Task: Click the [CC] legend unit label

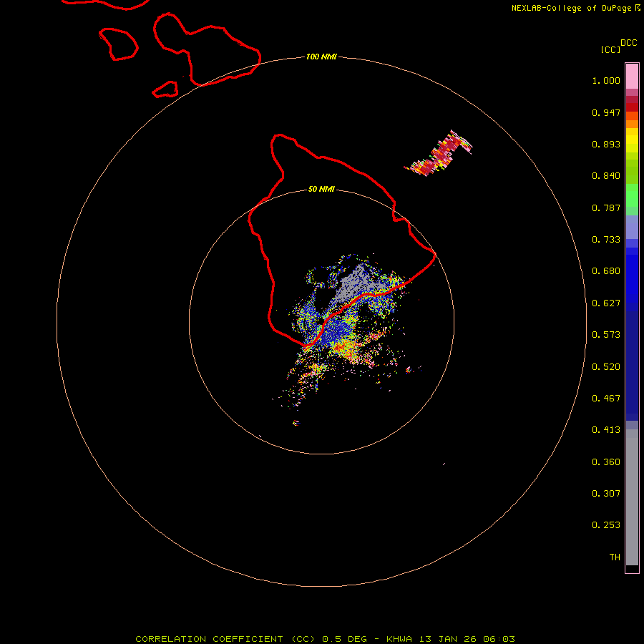Action: point(610,49)
